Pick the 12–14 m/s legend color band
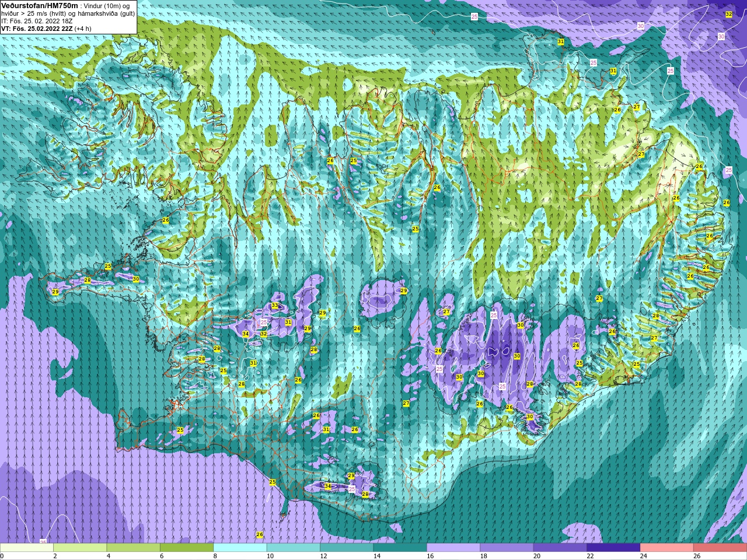The image size is (747, 560). [x=347, y=548]
